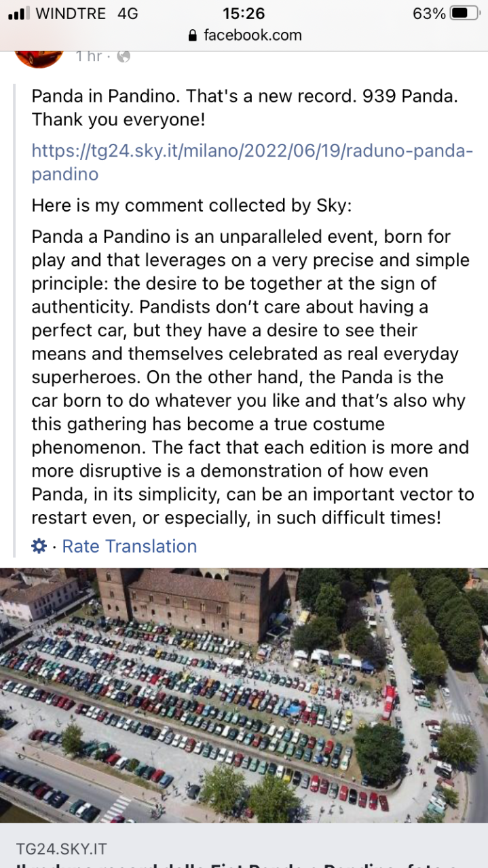Tap the '1 hr' post timestamp
The width and height of the screenshot is (488, 868).
(x=89, y=56)
